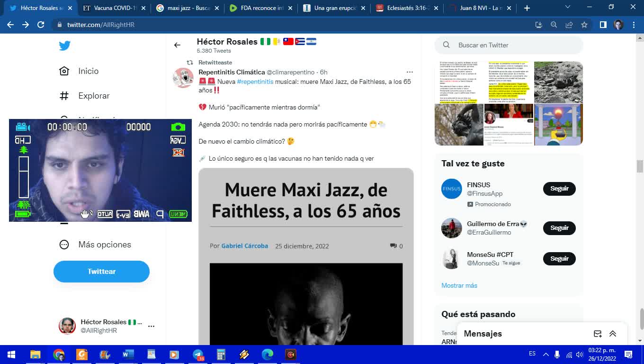Compose new message icon in Mensajes
Image resolution: width=644 pixels, height=364 pixels.
coord(598,334)
